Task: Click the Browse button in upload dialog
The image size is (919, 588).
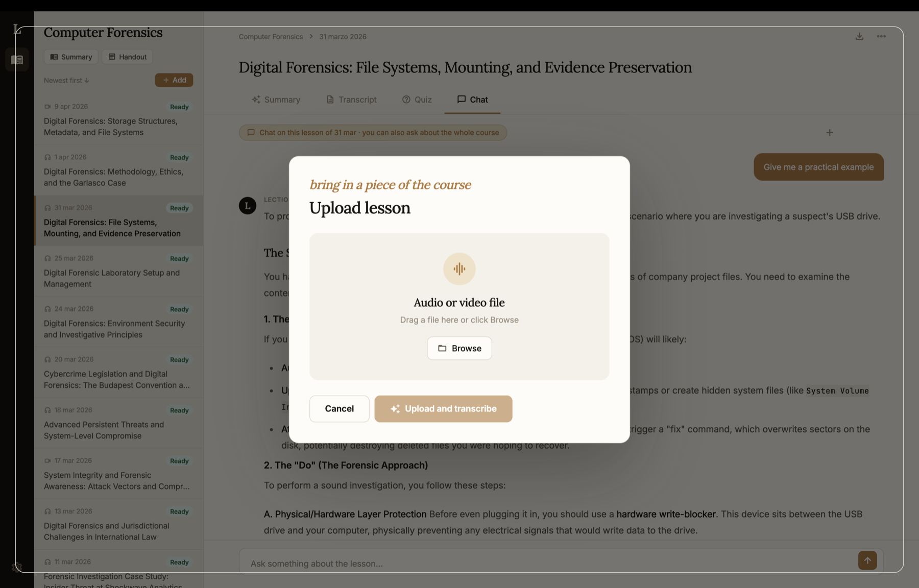Action: [x=459, y=348]
